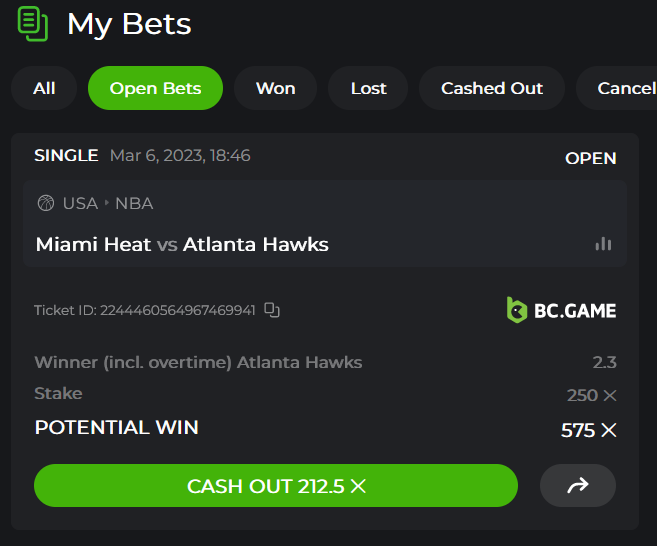
Task: Open the Miami Heat vs Atlanta Hawks match
Action: click(182, 244)
